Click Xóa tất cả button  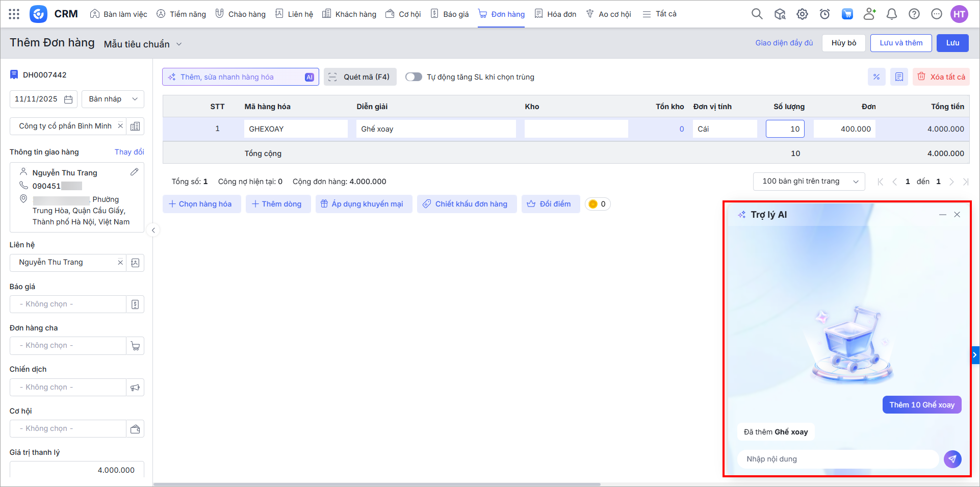pyautogui.click(x=941, y=77)
